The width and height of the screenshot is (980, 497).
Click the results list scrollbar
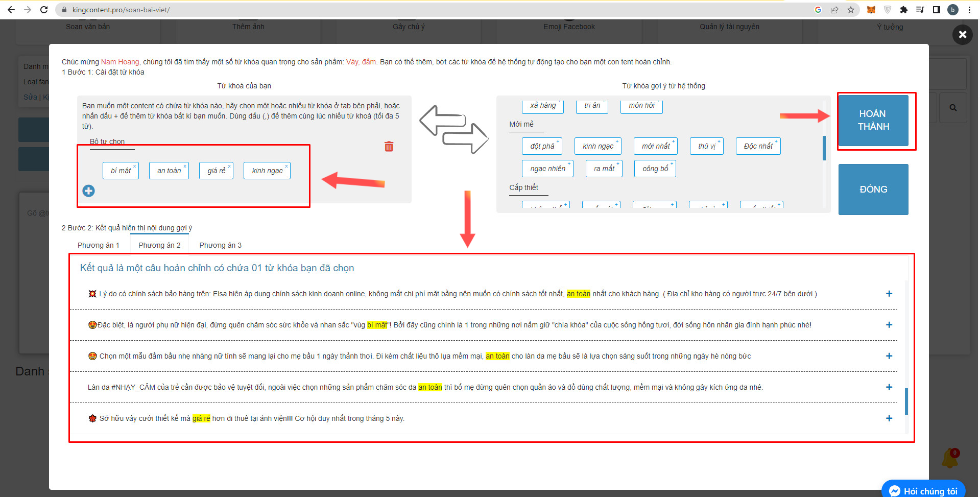coord(906,401)
